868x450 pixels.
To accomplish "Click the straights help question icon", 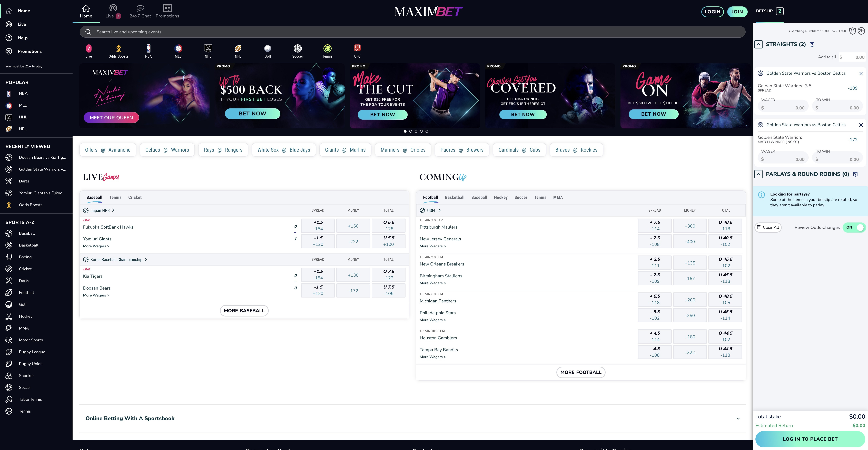I will (812, 44).
